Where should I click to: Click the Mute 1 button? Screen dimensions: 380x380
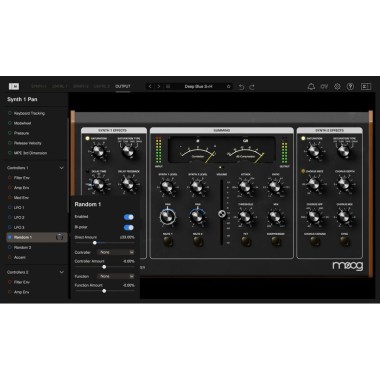tap(168, 242)
